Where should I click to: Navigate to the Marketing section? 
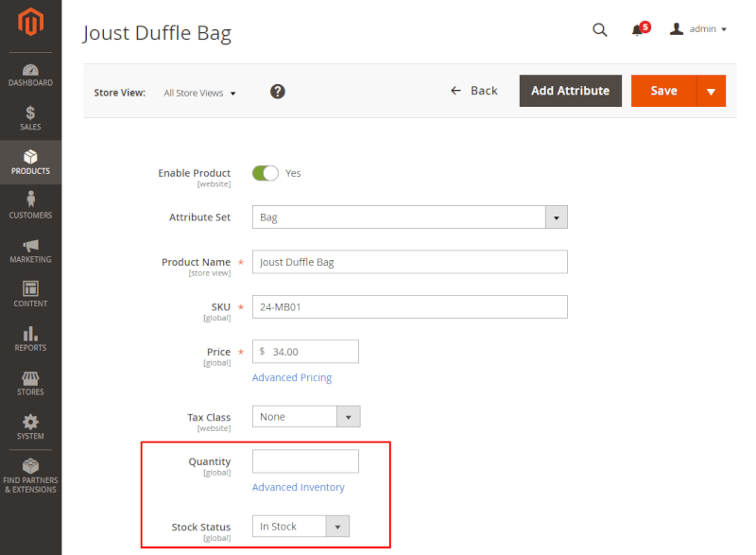coord(30,251)
